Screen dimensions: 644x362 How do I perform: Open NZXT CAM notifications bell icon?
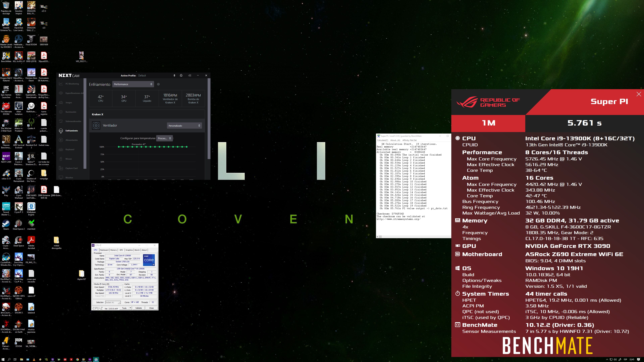[181, 75]
